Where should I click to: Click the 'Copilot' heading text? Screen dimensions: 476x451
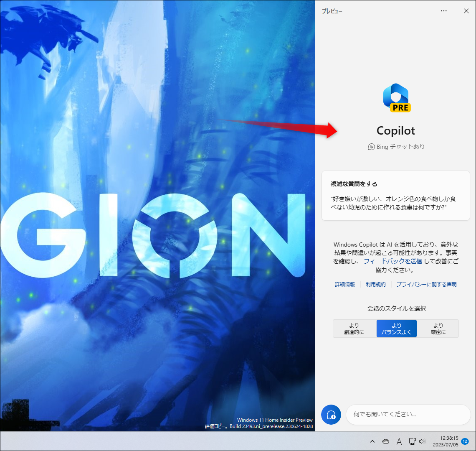point(395,131)
